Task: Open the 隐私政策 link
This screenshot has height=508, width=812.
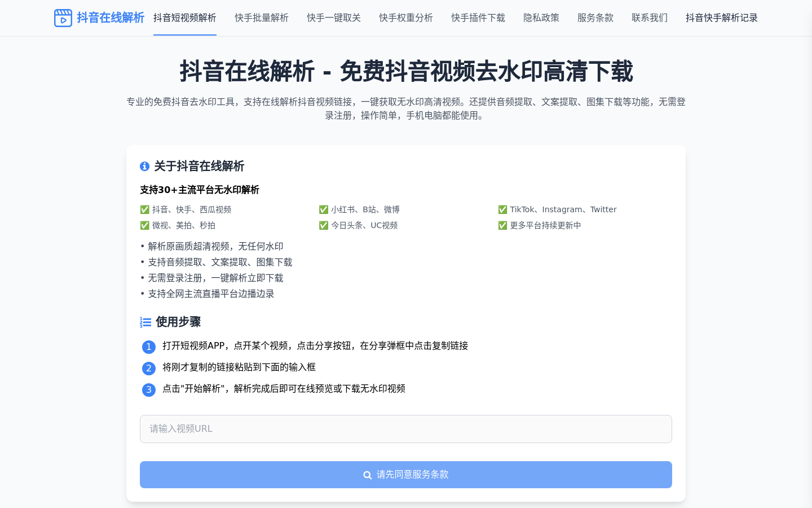Action: coord(541,18)
